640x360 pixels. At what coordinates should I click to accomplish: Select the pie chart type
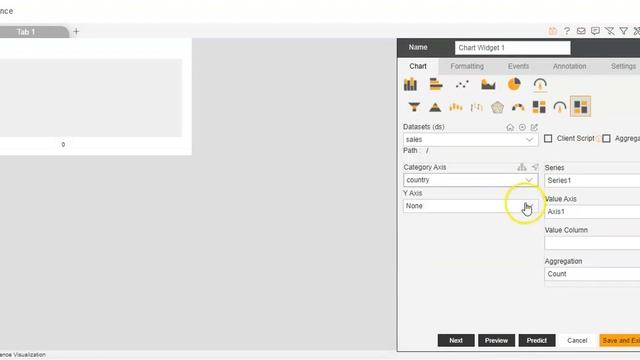click(x=514, y=84)
